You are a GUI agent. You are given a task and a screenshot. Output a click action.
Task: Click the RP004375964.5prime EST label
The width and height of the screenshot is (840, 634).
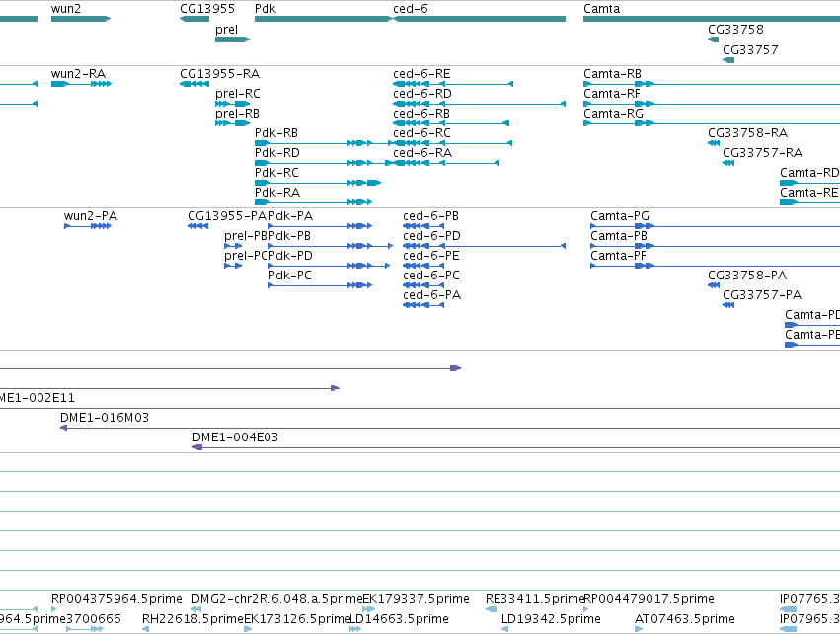tap(116, 599)
